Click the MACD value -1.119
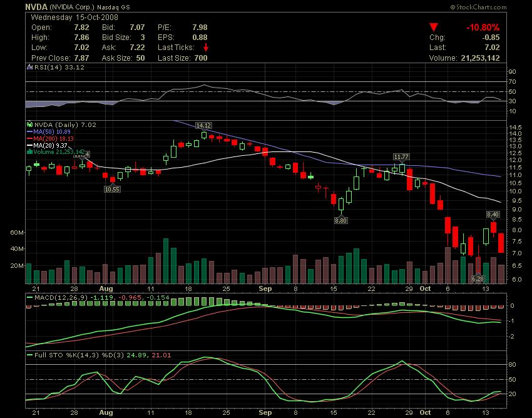The height and width of the screenshot is (418, 532). [102, 297]
